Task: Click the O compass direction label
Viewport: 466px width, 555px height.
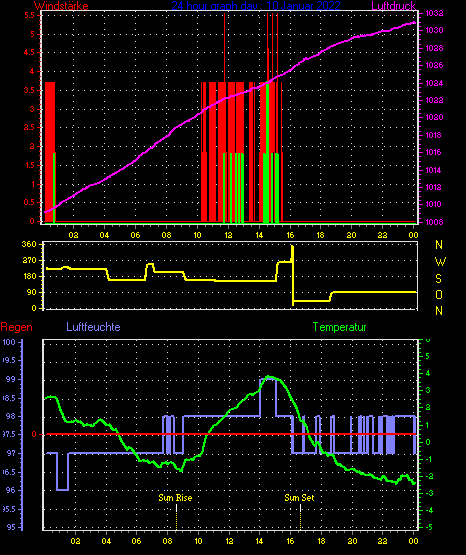Action: coord(439,294)
